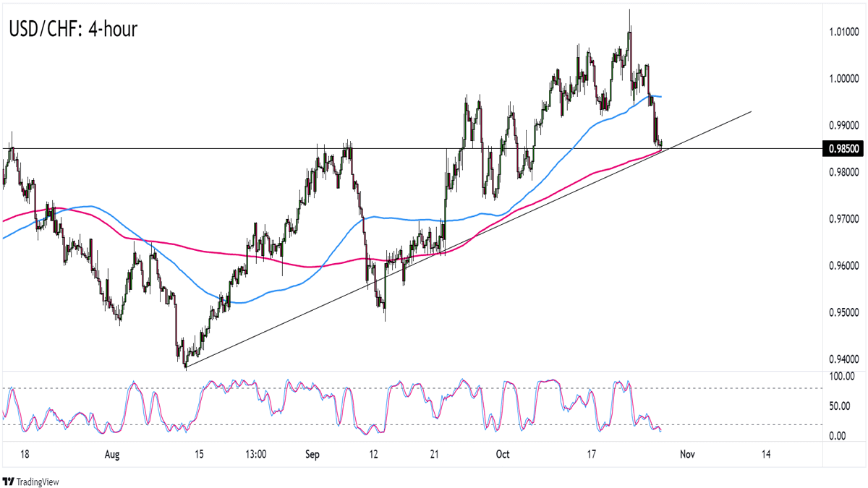Click the 12 date label on time axis

373,455
